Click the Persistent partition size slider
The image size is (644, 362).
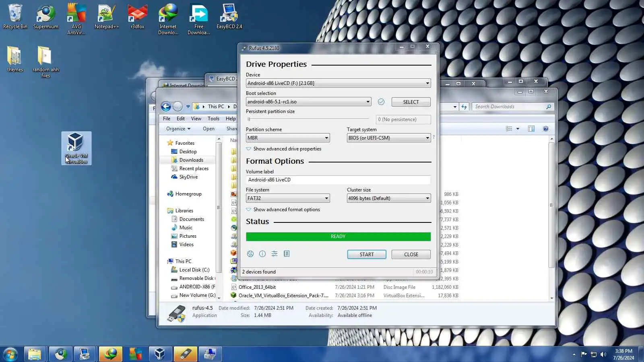(x=308, y=119)
